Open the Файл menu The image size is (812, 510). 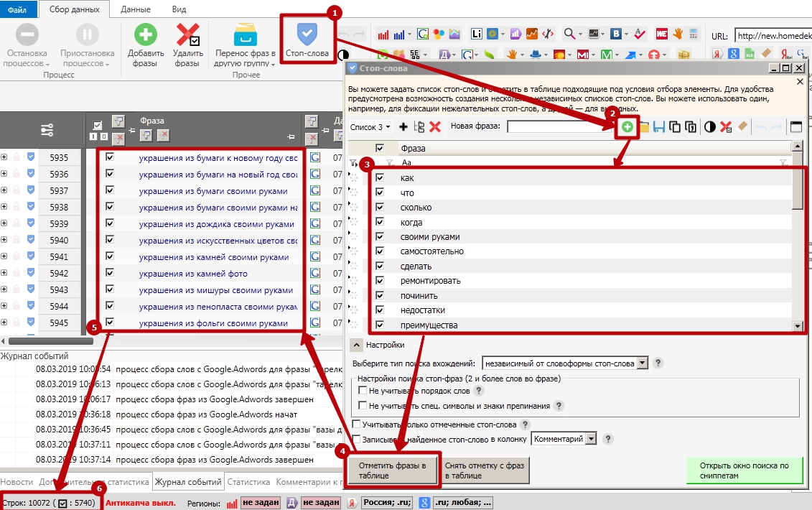[18, 9]
